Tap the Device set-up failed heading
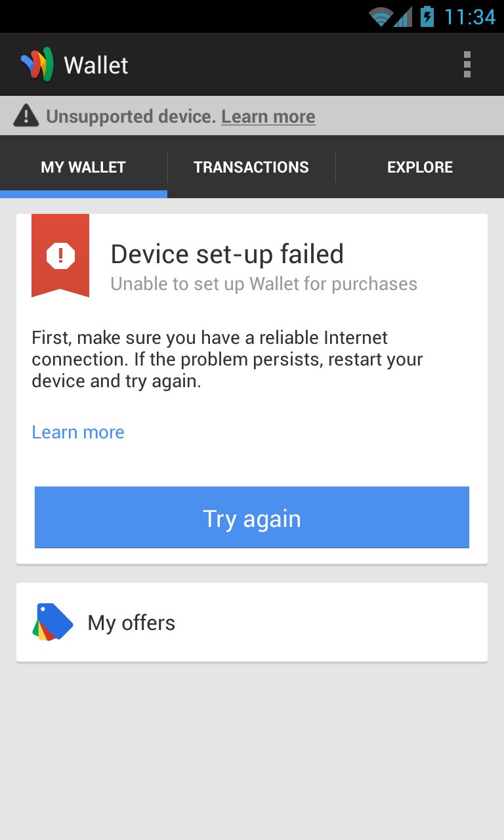 point(227,254)
